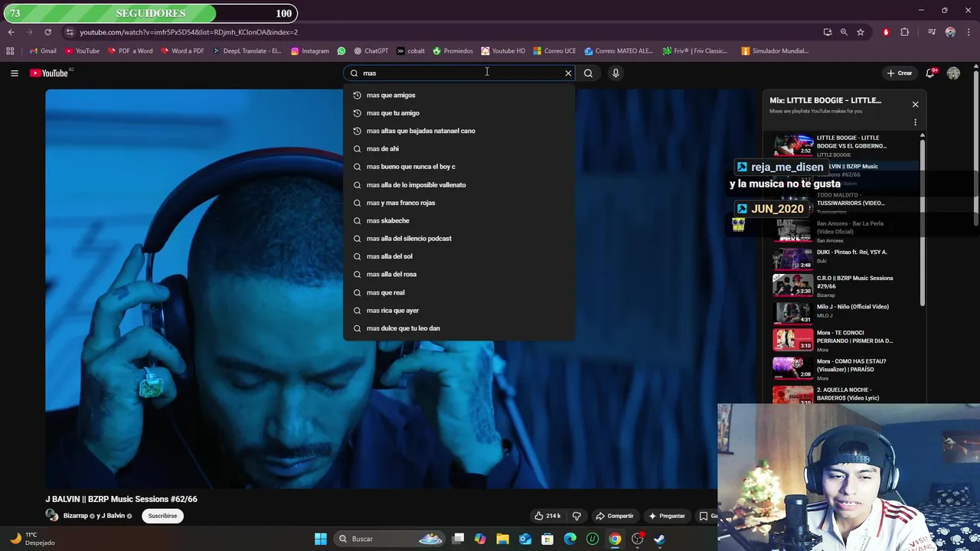
Task: Open the cobalt bookmark
Action: click(x=410, y=51)
